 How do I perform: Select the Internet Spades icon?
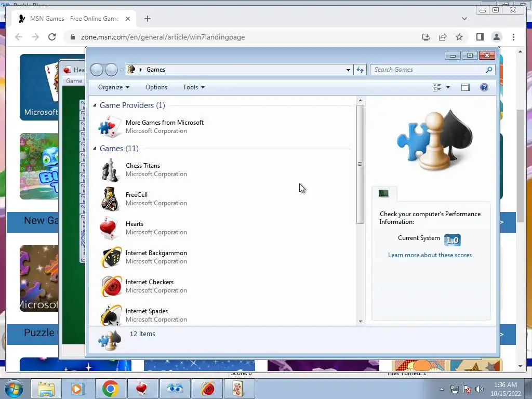(x=111, y=315)
